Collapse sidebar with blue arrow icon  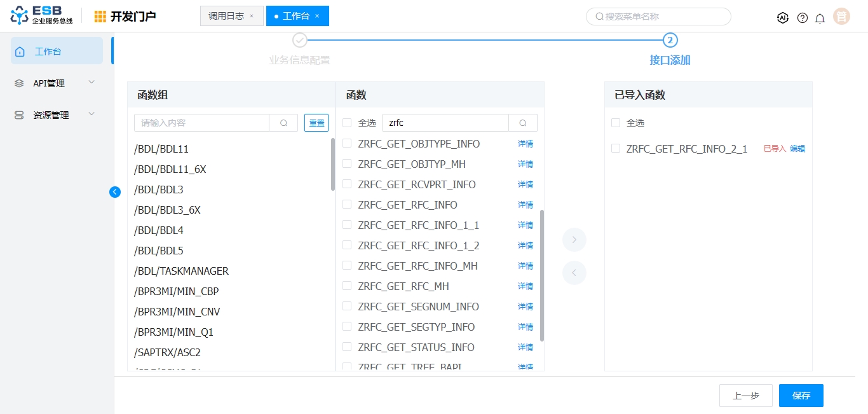(115, 192)
